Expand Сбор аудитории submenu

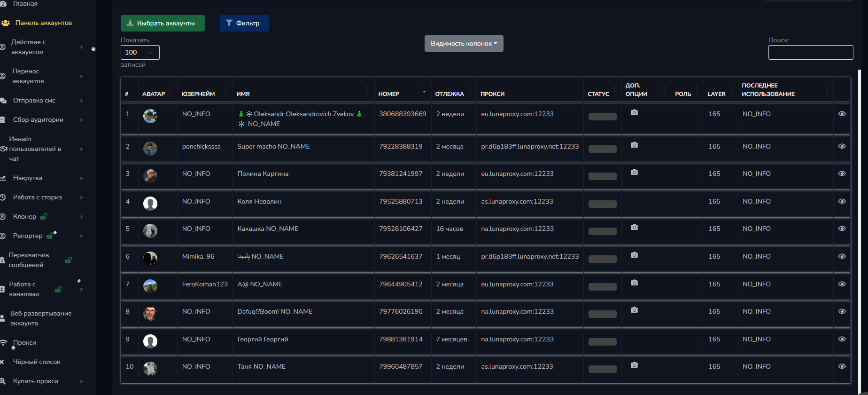81,119
